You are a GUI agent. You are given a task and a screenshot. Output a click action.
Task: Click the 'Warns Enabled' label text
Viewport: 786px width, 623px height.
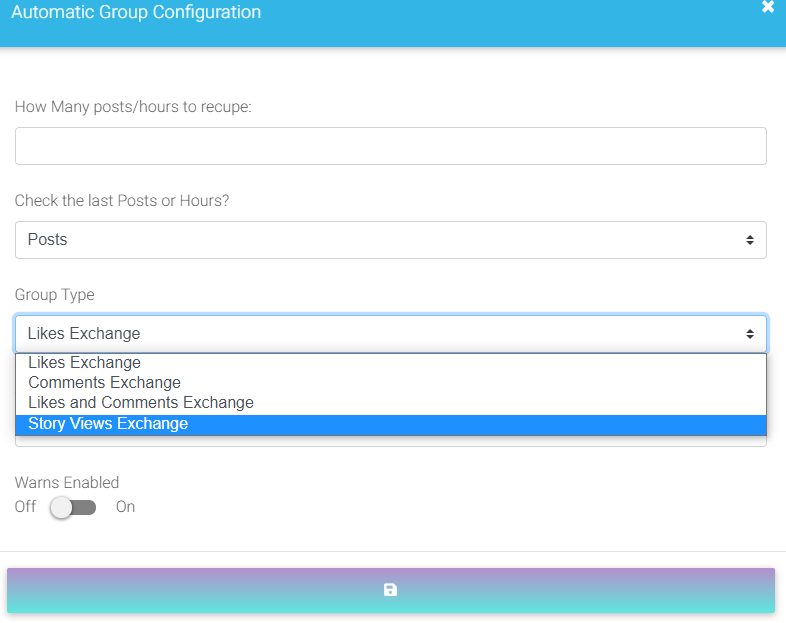[67, 483]
